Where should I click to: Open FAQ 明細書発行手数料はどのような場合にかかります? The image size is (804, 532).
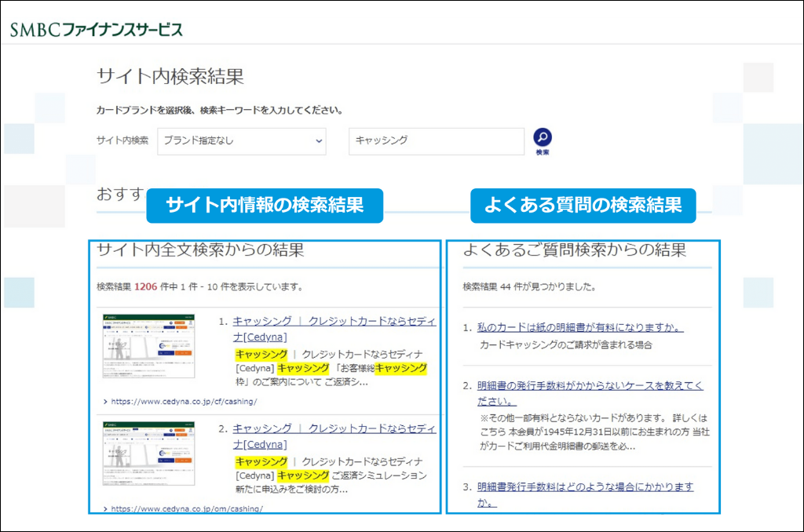pos(585,494)
